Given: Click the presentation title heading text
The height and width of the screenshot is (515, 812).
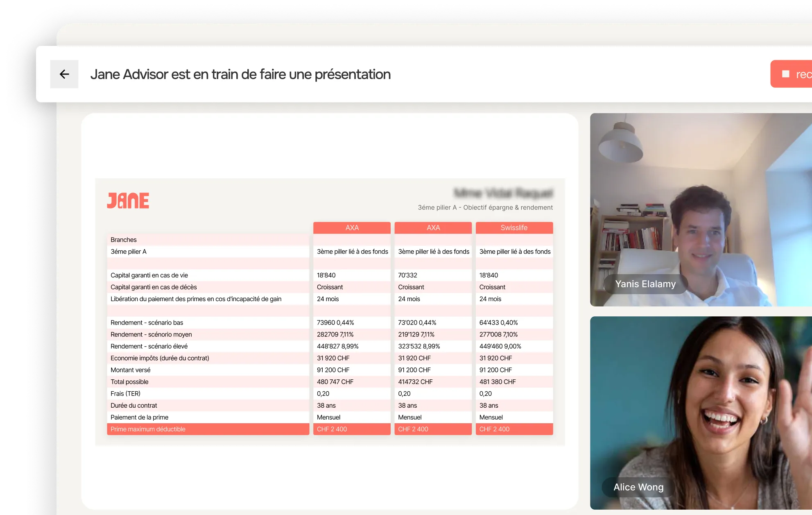Looking at the screenshot, I should (240, 74).
